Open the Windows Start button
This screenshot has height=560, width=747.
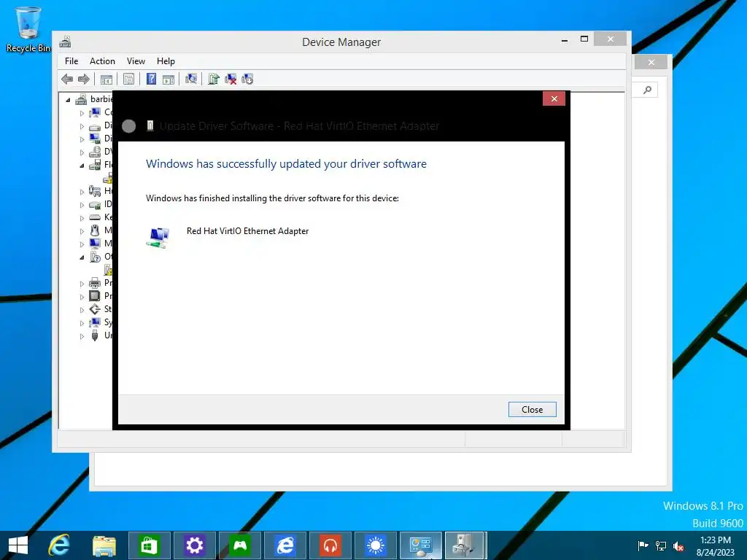(x=18, y=545)
